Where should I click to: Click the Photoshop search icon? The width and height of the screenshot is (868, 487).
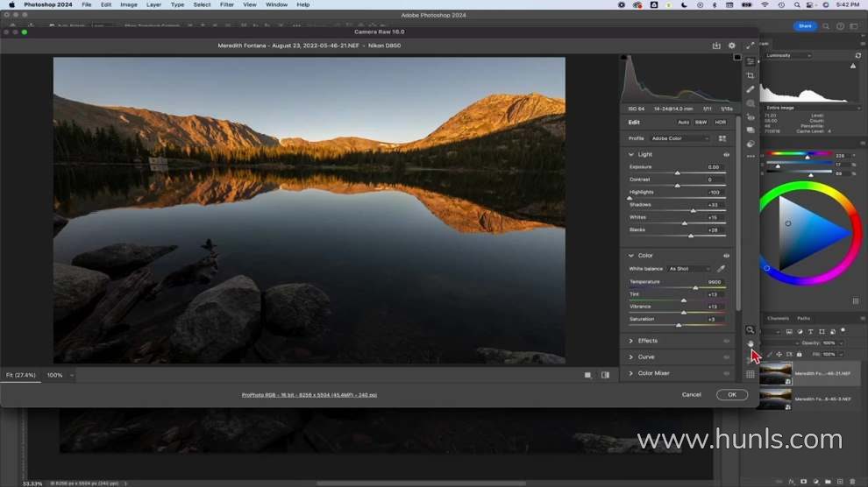(825, 26)
